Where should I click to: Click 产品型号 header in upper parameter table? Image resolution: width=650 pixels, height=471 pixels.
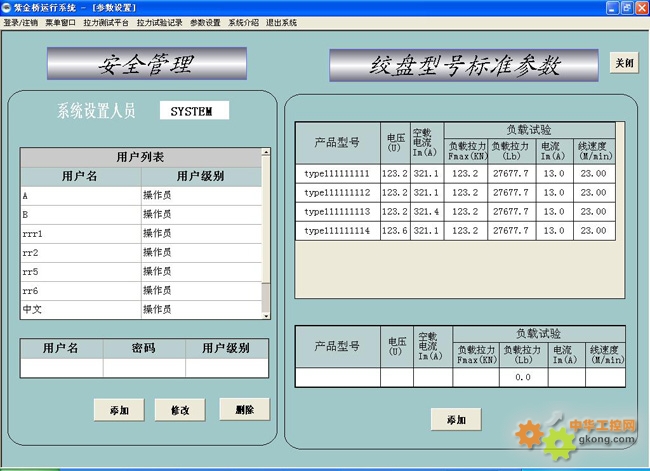tap(337, 143)
